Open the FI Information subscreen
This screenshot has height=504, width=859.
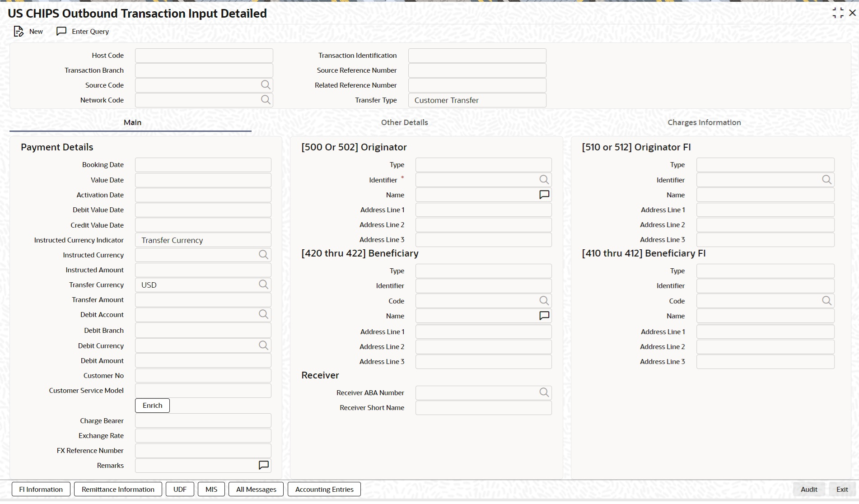tap(41, 490)
